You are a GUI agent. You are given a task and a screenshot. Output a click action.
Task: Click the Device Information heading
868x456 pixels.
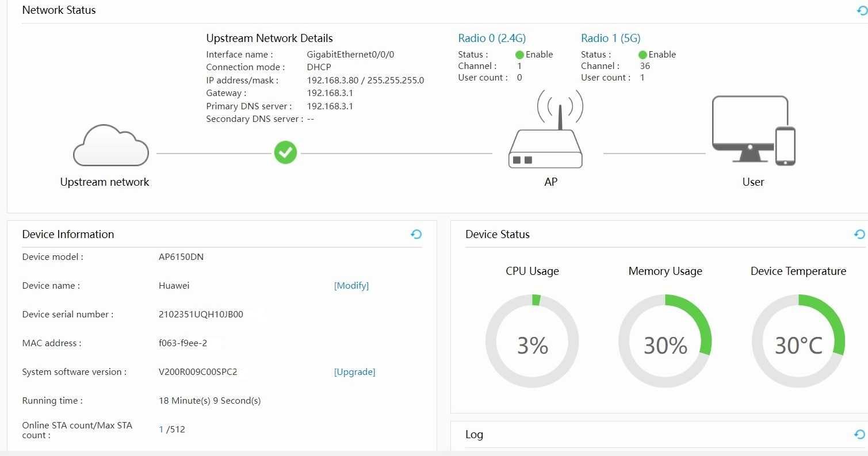(x=68, y=234)
